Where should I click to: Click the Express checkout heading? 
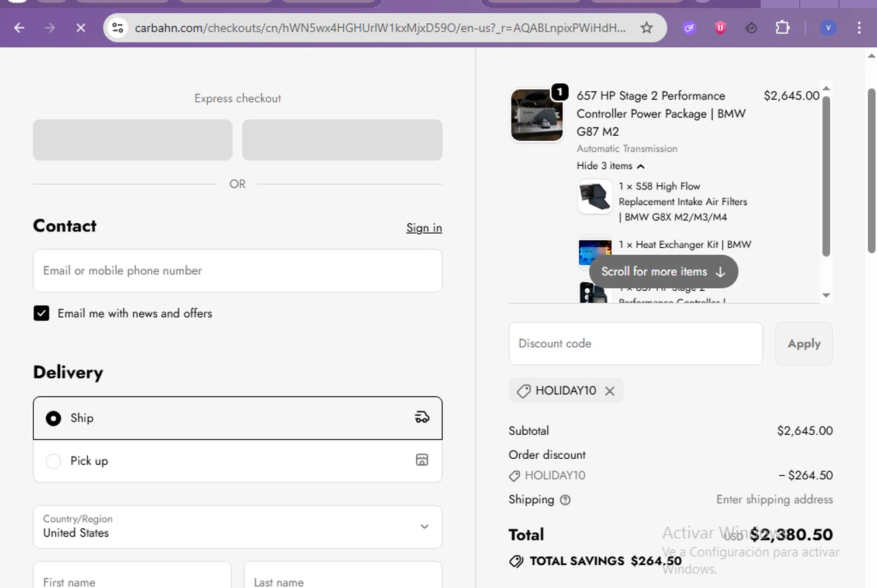pyautogui.click(x=237, y=98)
